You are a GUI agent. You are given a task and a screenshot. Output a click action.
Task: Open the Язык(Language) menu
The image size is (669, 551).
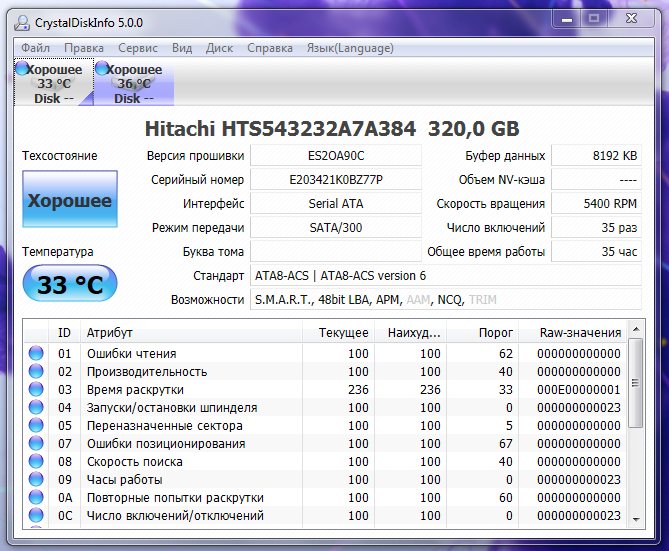350,48
